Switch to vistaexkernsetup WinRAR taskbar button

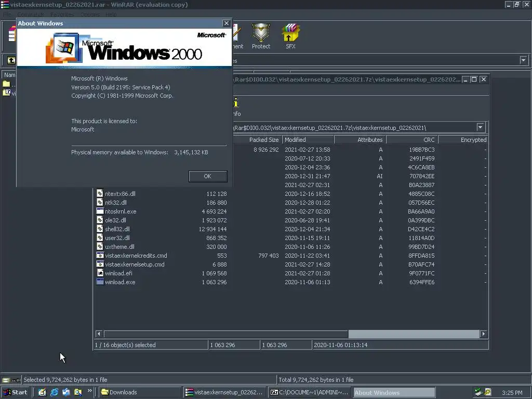(x=224, y=392)
